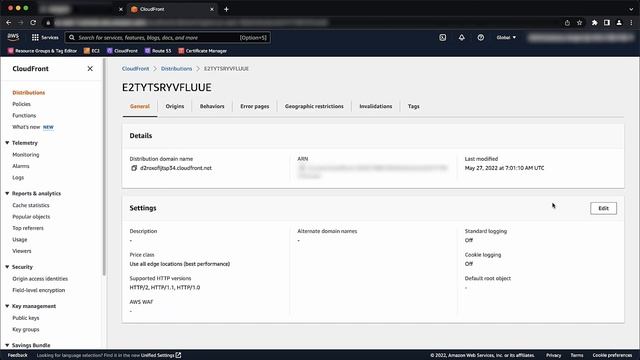The height and width of the screenshot is (360, 640).
Task: Open Origin access identities
Action: click(x=40, y=279)
